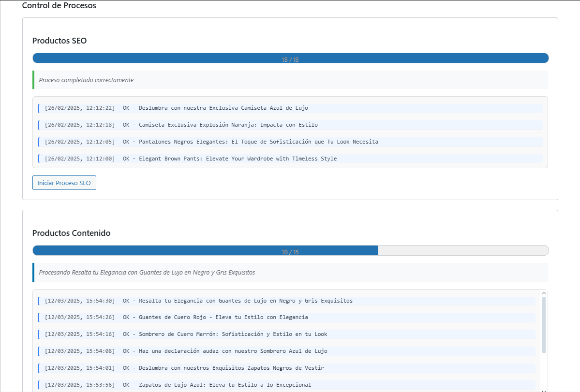Click the blue marker beside 'Sombrero de Cuero Marrón' entry
The width and height of the screenshot is (580, 392).
coord(39,334)
